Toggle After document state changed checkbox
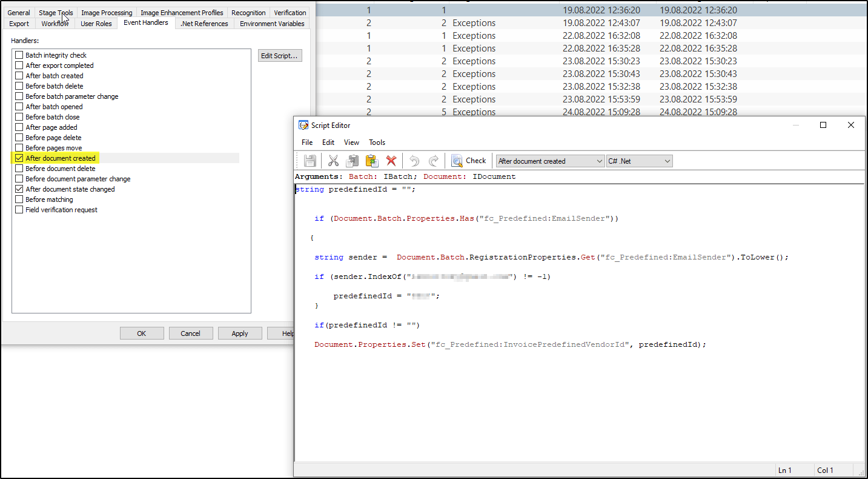 (x=19, y=189)
